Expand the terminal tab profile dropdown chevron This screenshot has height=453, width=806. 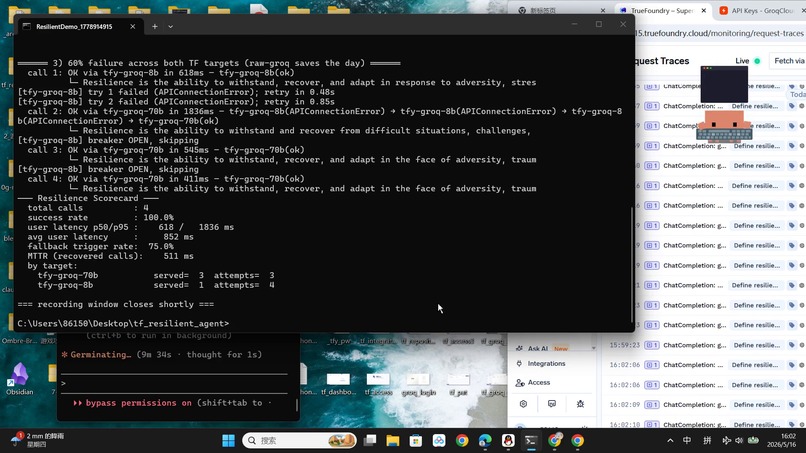(170, 26)
